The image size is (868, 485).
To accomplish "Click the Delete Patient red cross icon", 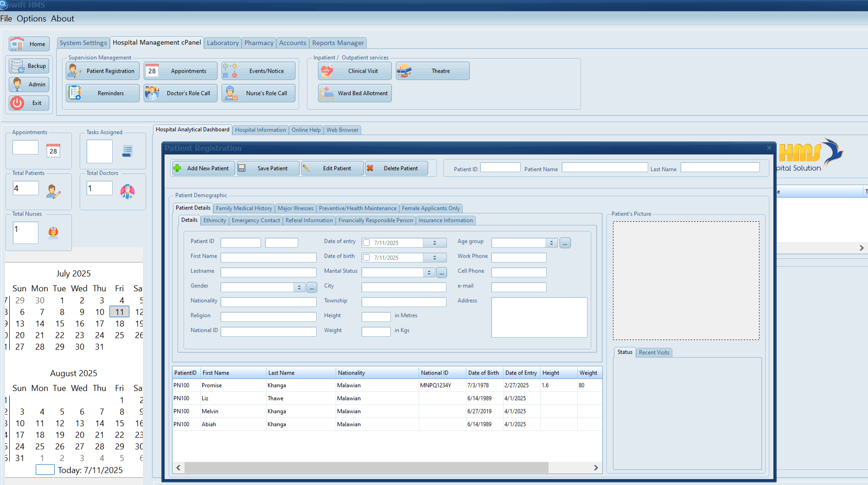I will (x=370, y=168).
